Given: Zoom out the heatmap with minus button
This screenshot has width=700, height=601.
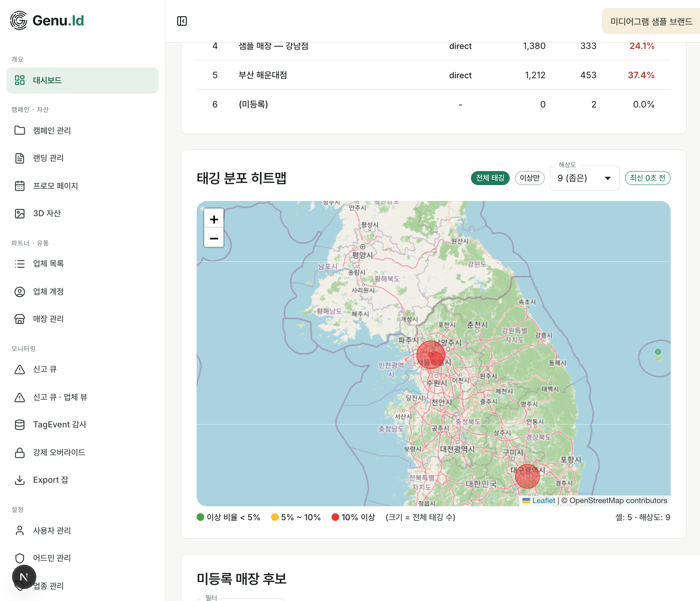Looking at the screenshot, I should pos(214,238).
